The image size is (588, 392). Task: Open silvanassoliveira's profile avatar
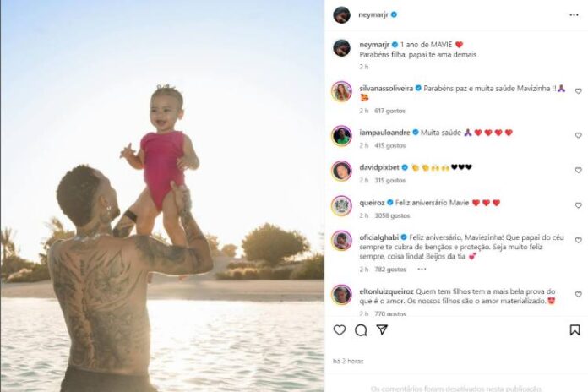[x=341, y=91]
